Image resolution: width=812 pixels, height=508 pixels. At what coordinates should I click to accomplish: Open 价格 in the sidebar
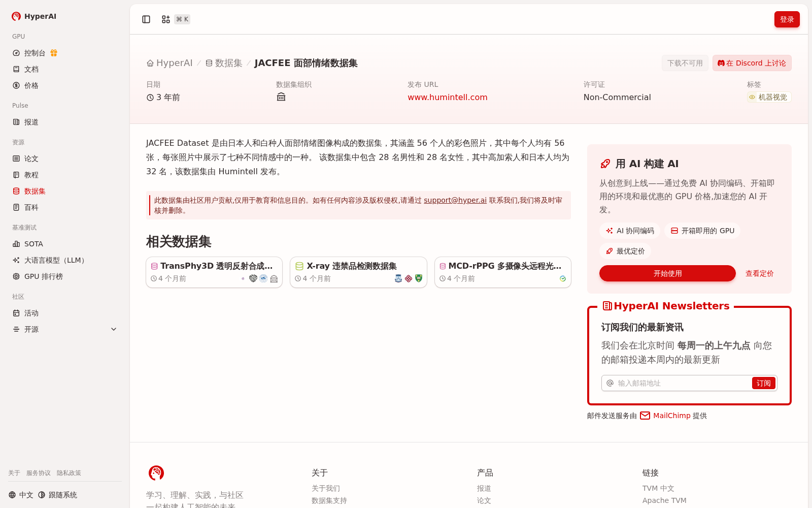click(x=65, y=85)
